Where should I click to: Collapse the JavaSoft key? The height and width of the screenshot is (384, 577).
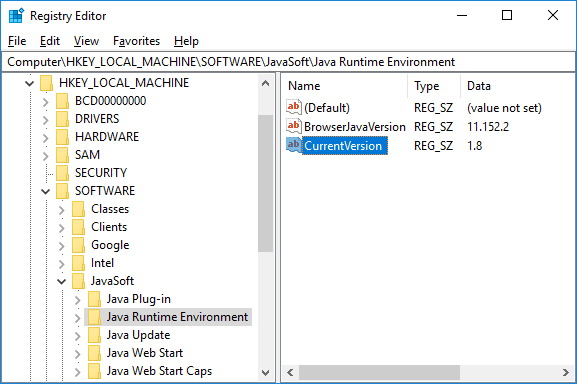click(x=61, y=282)
